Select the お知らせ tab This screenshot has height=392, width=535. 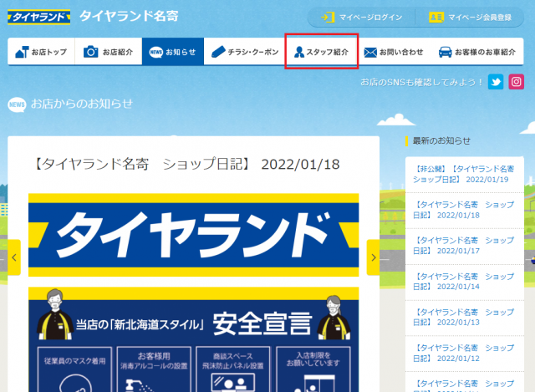click(172, 52)
